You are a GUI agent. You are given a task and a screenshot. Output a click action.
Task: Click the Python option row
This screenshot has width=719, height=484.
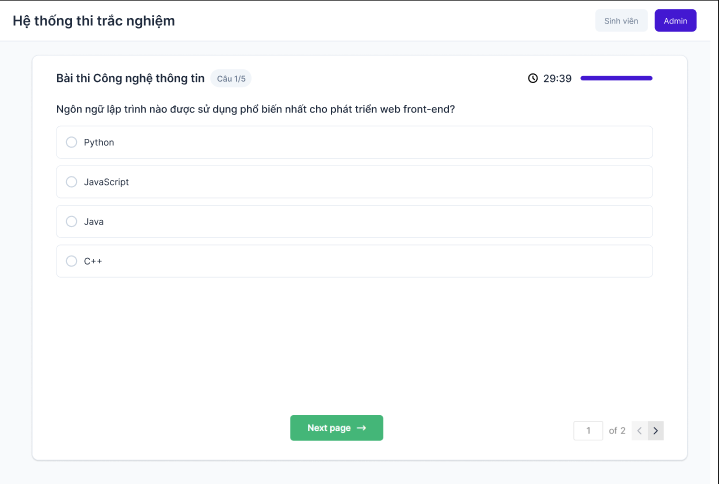(x=354, y=142)
